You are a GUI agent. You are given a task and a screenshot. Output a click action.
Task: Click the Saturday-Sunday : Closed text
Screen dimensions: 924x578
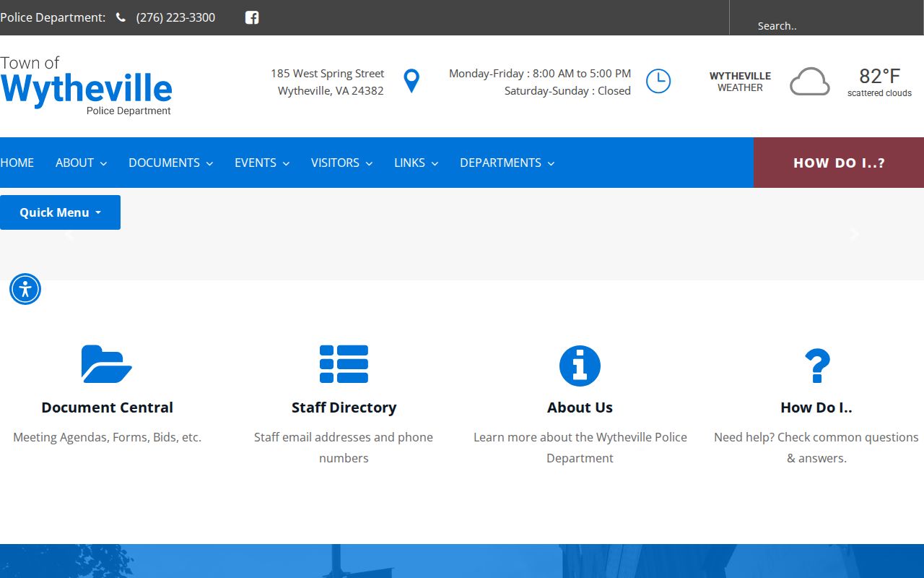coord(567,91)
